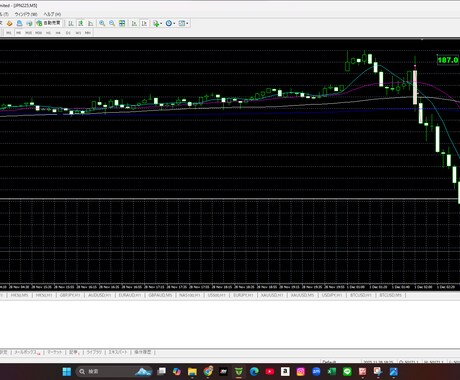Switch to the BTCUSD,M5 chart tab
The image size is (460, 380).
click(x=390, y=295)
